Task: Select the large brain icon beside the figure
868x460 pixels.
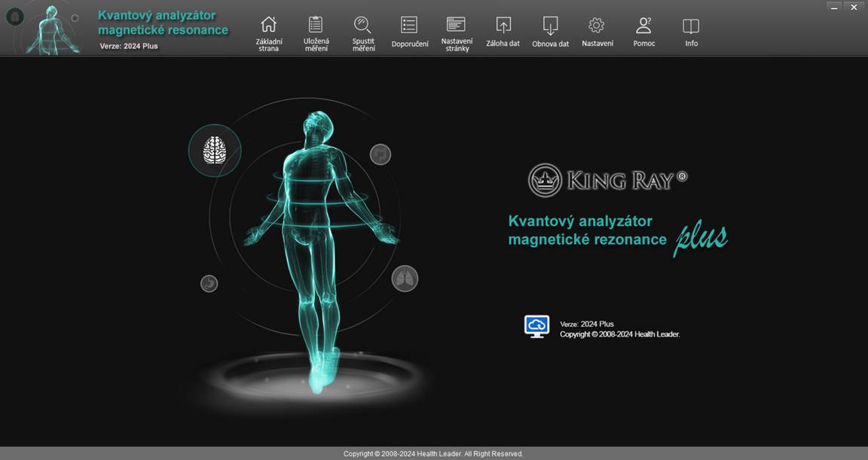Action: coord(215,151)
